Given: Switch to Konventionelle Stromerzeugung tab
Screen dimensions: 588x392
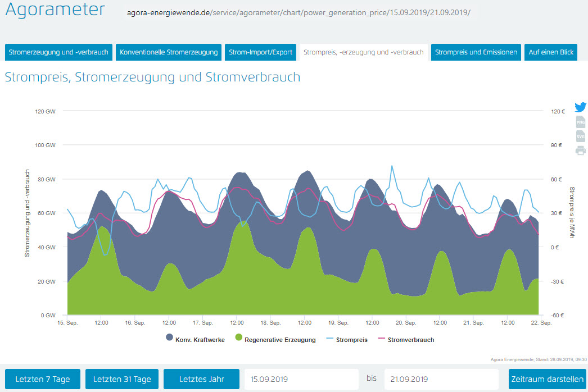Looking at the screenshot, I should pyautogui.click(x=169, y=52).
